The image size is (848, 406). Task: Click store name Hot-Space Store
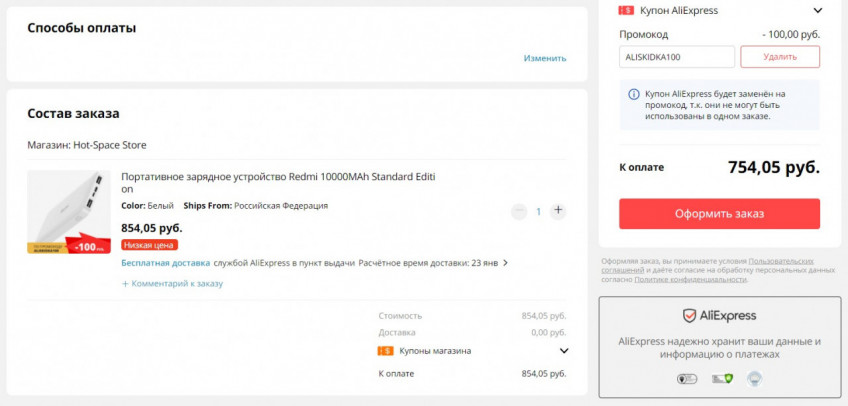click(x=110, y=145)
